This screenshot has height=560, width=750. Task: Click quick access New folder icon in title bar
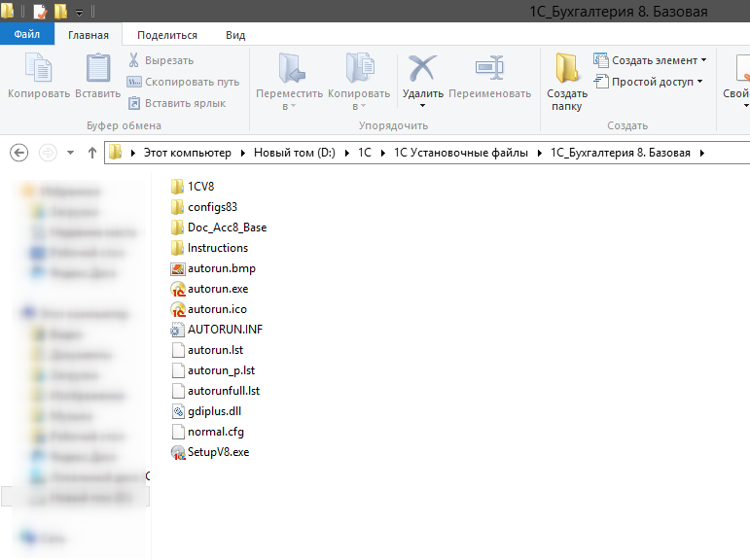[x=60, y=11]
